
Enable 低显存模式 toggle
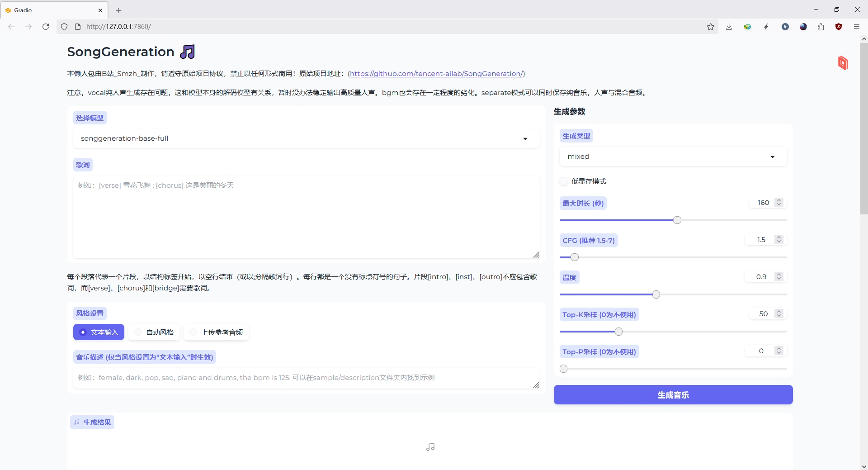(563, 181)
